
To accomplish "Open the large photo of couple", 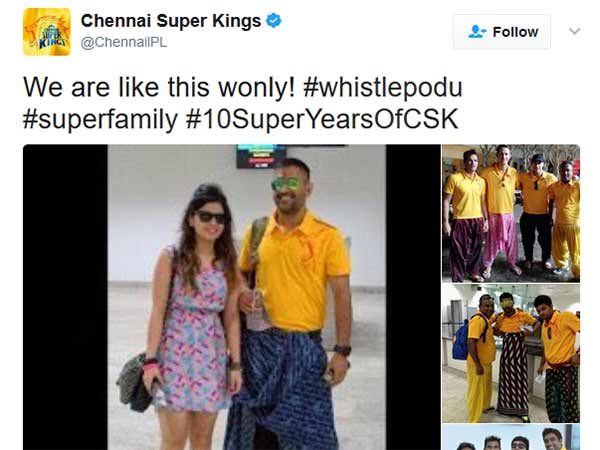I will click(232, 297).
